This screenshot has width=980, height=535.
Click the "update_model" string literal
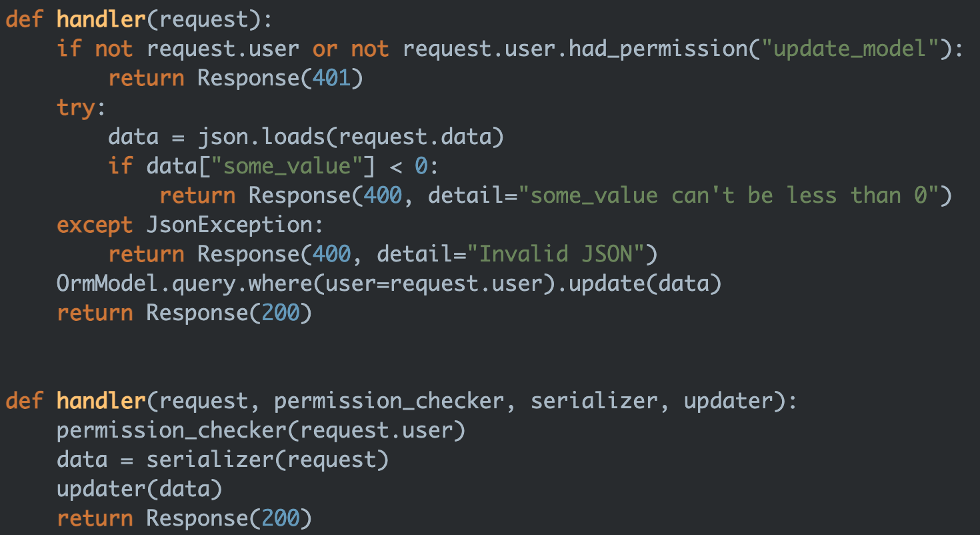[850, 49]
